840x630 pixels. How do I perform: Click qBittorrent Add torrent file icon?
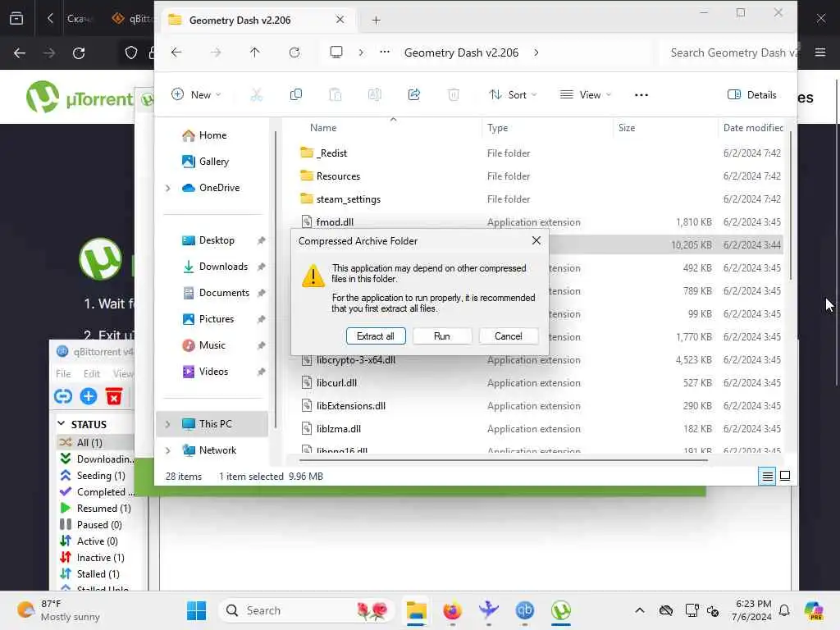click(89, 396)
